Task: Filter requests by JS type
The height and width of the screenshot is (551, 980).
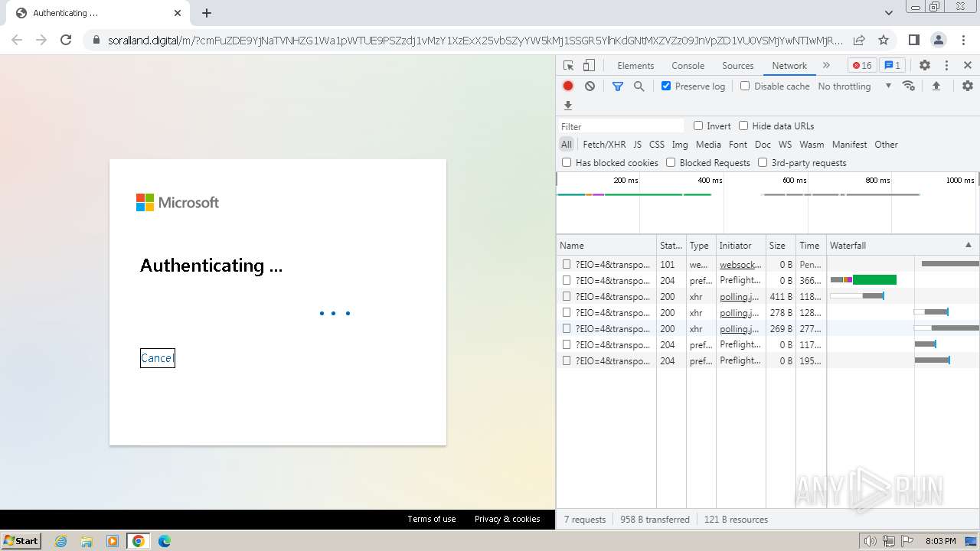Action: (x=637, y=144)
